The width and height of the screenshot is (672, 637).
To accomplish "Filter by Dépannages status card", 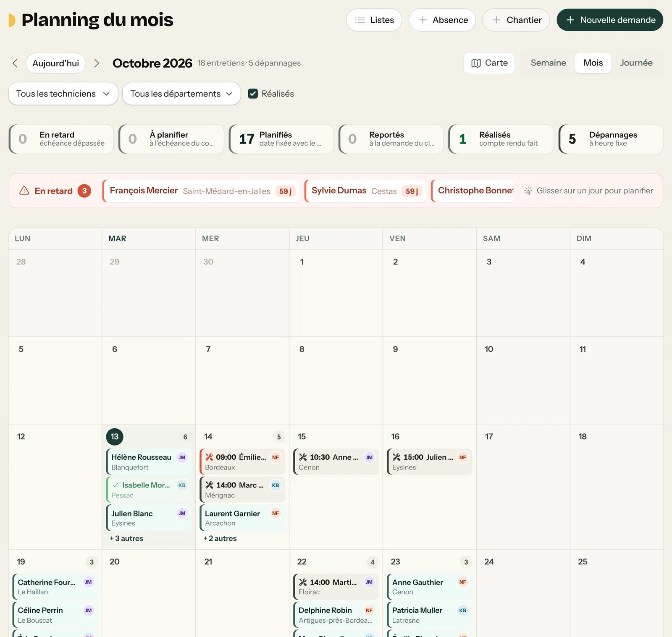I will pyautogui.click(x=611, y=139).
